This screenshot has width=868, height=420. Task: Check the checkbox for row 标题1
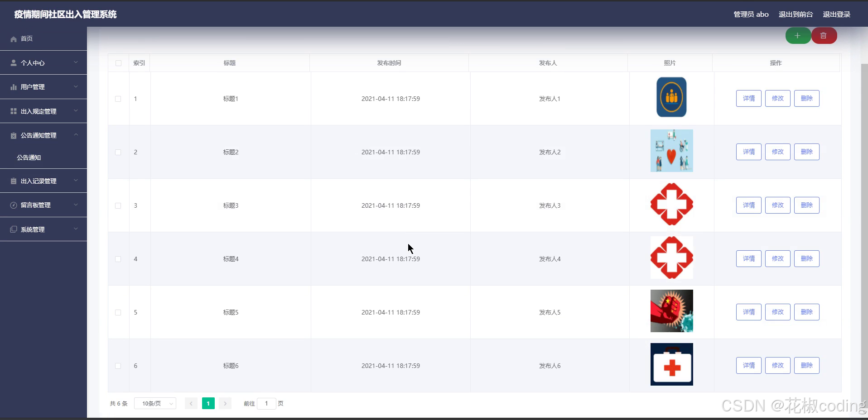tap(118, 99)
